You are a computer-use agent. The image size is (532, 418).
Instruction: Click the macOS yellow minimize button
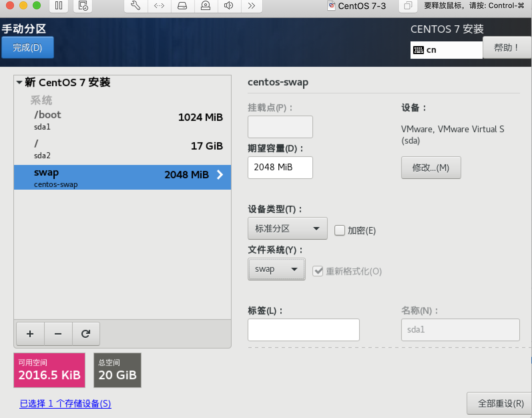tap(23, 5)
